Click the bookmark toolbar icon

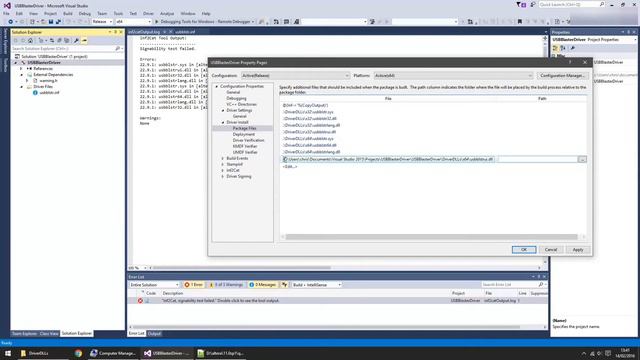coord(520,22)
